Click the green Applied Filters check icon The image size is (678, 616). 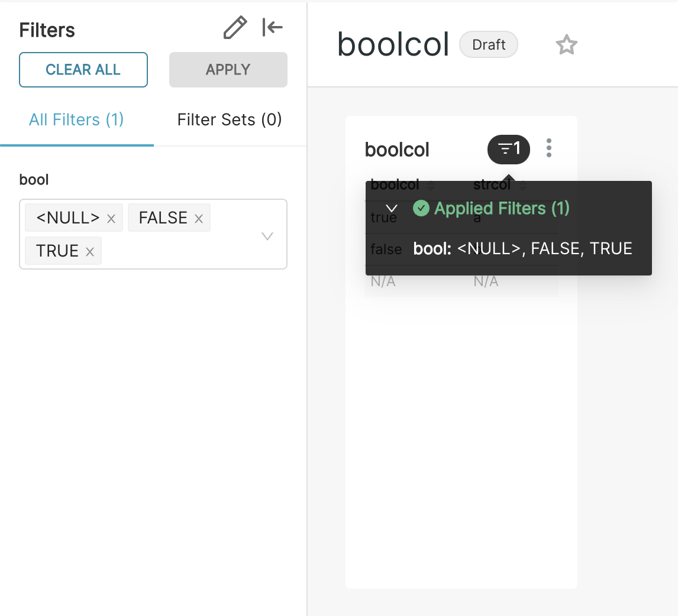pyautogui.click(x=421, y=208)
